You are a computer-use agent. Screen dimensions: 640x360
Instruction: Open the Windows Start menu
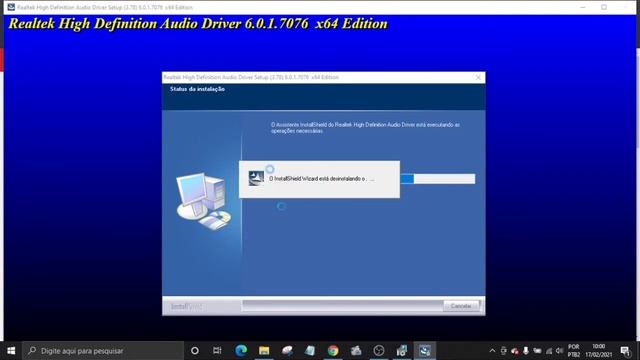[11, 351]
